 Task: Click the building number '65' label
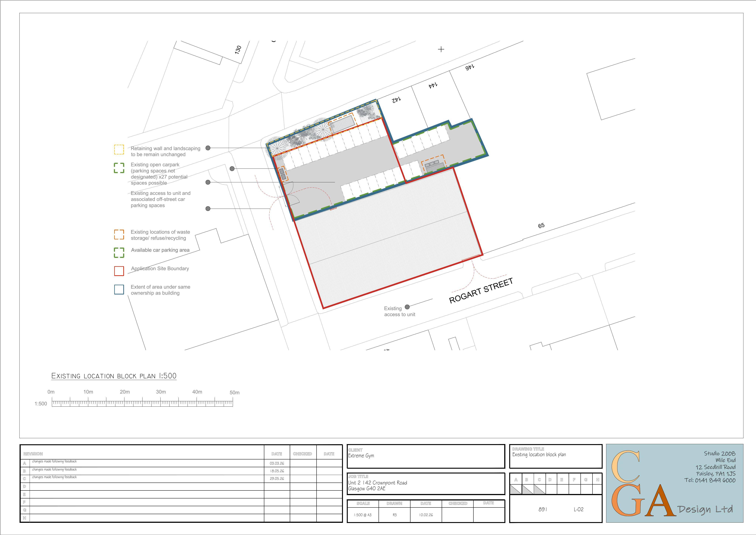[x=541, y=225]
